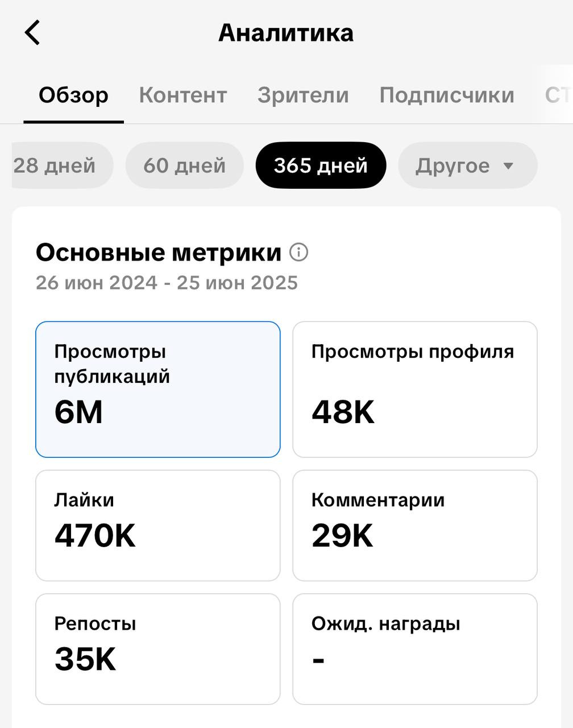Tap the Лайки 470K card
The image size is (573, 728).
pos(158,526)
